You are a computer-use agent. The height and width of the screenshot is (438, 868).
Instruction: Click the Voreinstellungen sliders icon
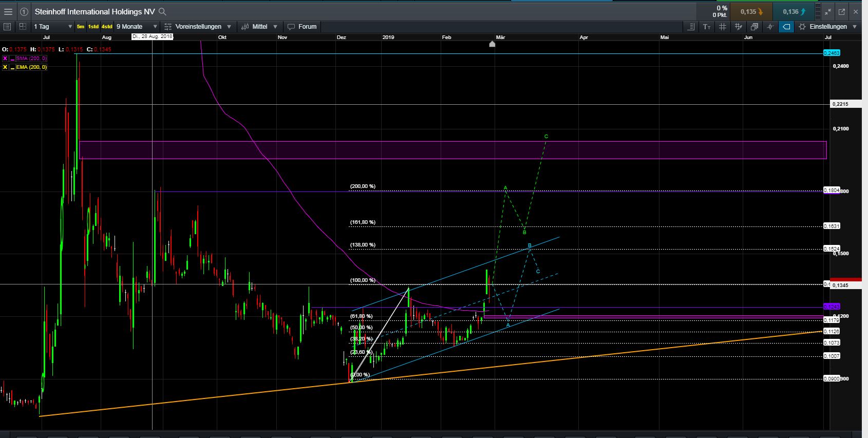(x=168, y=27)
